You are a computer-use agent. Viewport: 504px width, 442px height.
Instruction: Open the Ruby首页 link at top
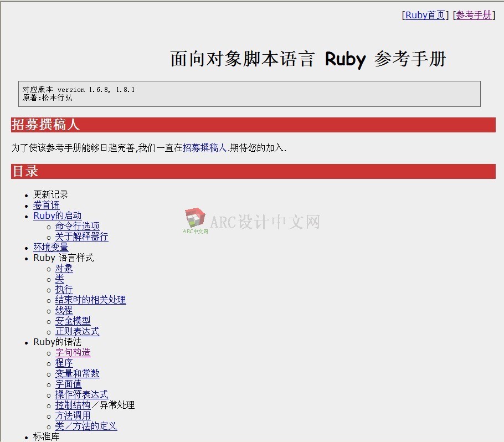425,16
